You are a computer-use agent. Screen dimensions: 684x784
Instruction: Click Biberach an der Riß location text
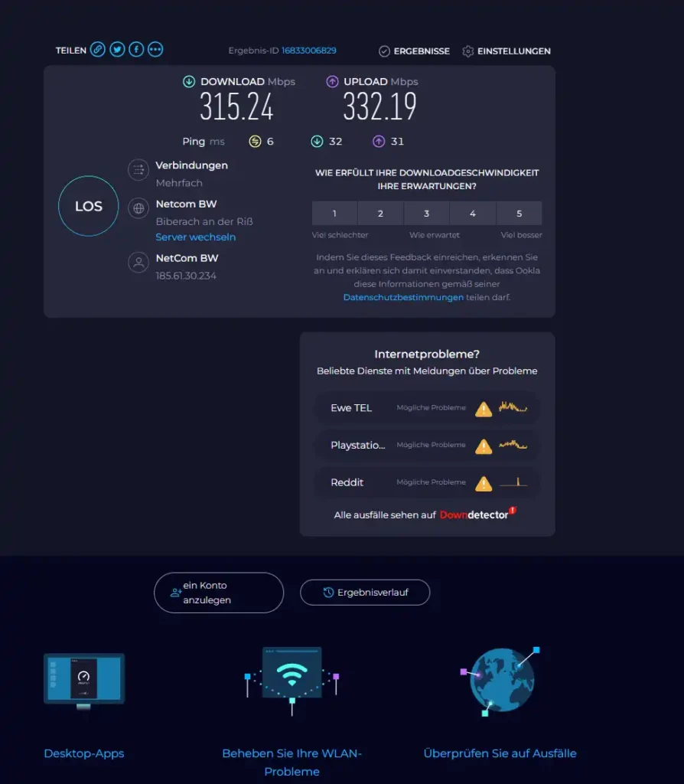(204, 221)
